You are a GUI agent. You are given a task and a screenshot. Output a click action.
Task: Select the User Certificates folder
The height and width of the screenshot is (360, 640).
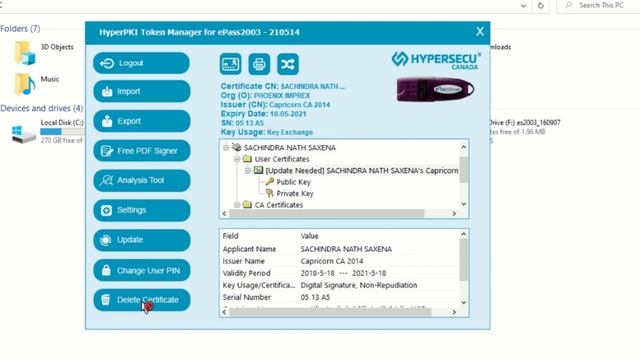pos(282,159)
